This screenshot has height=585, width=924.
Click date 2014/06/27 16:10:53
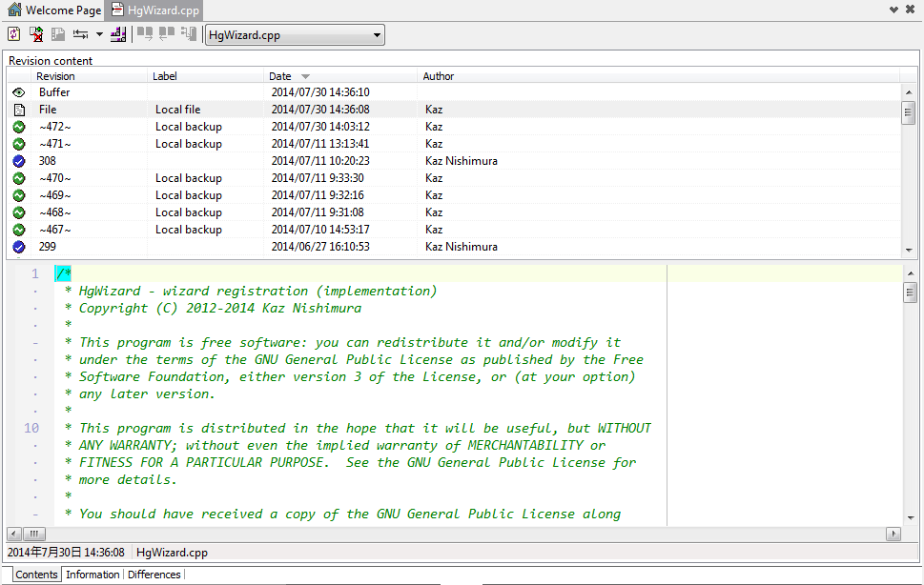click(320, 247)
